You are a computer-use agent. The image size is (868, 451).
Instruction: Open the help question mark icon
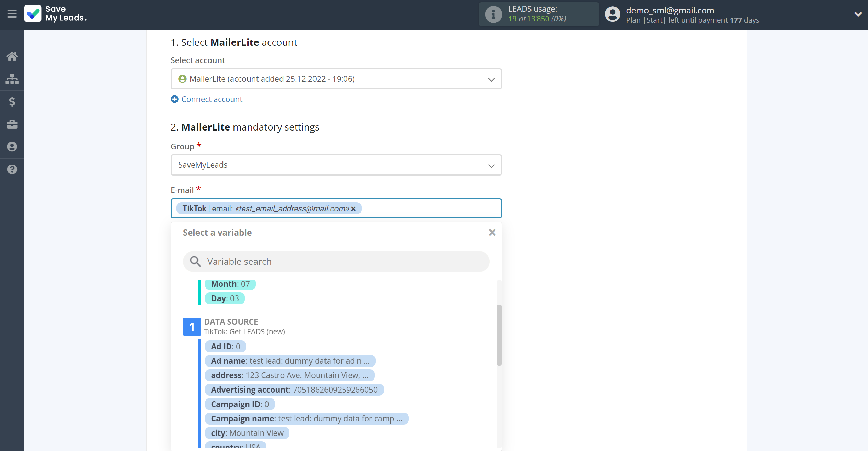(12, 169)
